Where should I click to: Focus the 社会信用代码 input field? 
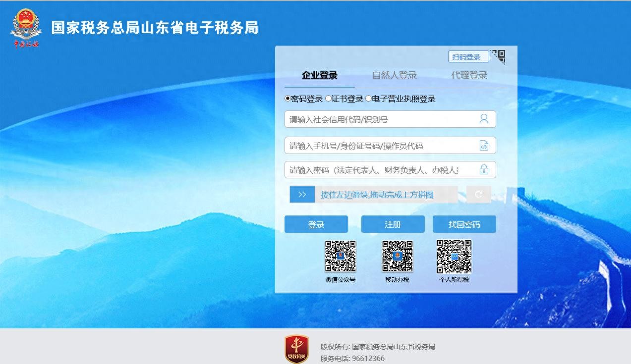382,119
